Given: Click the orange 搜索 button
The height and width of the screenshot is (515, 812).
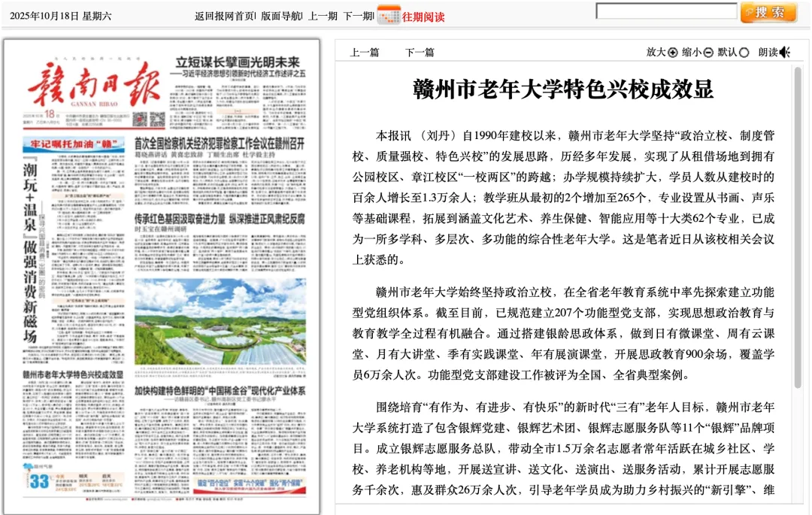Looking at the screenshot, I should tap(768, 13).
